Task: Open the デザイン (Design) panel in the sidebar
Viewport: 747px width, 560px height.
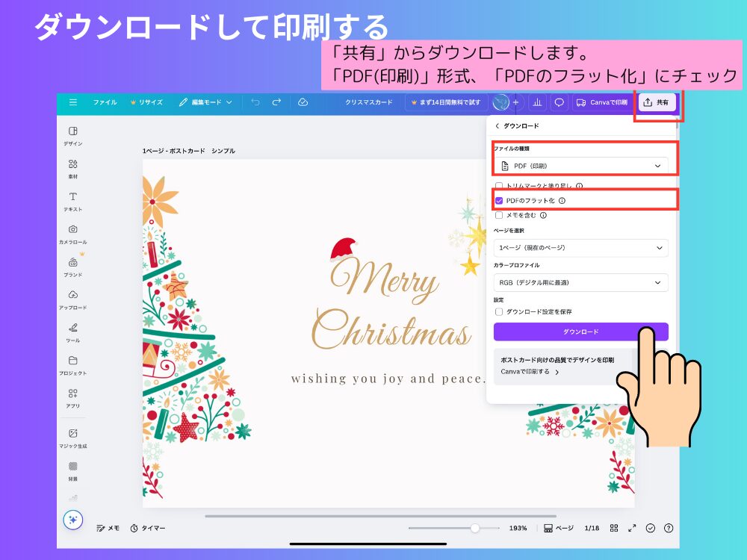Action: [x=72, y=135]
